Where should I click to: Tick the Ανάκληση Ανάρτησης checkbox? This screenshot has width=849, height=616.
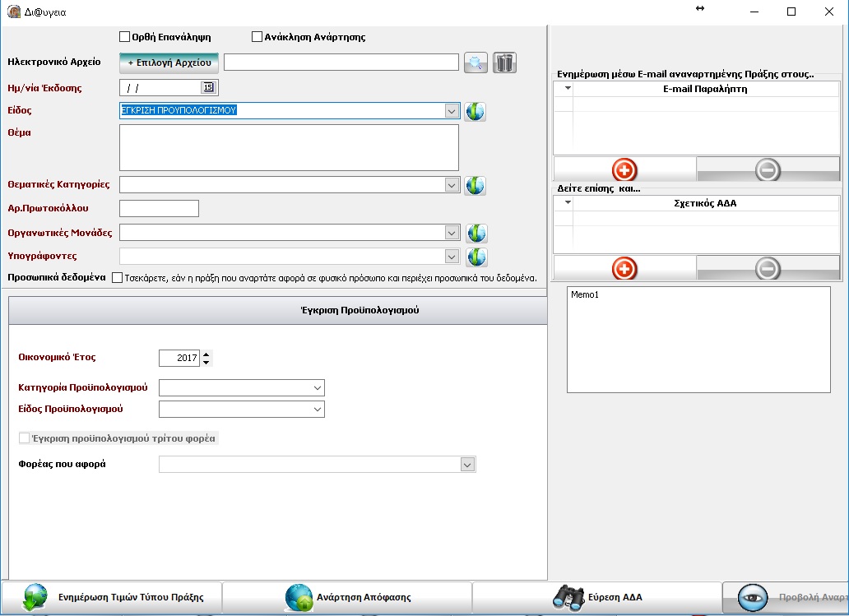[257, 37]
